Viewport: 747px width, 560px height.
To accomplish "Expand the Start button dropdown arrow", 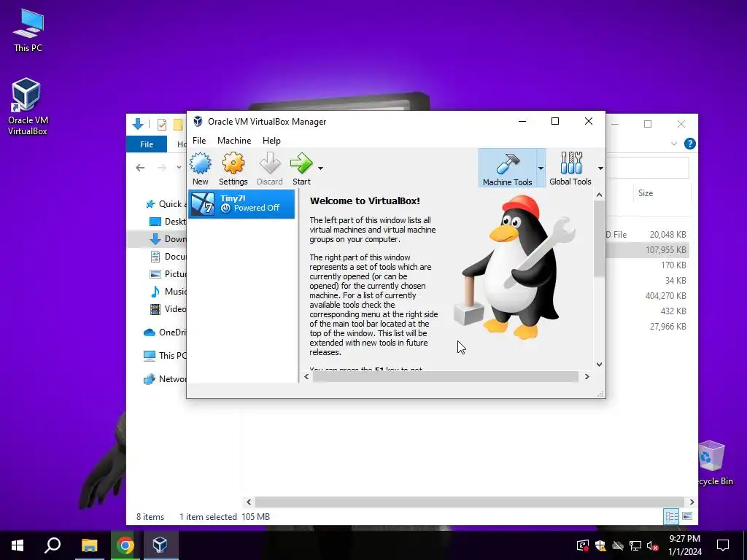I will coord(321,168).
